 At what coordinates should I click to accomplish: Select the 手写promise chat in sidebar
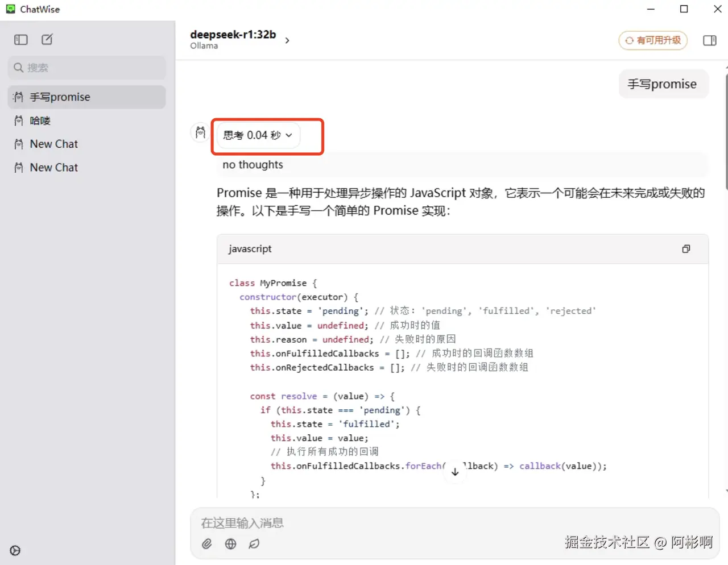pos(87,97)
